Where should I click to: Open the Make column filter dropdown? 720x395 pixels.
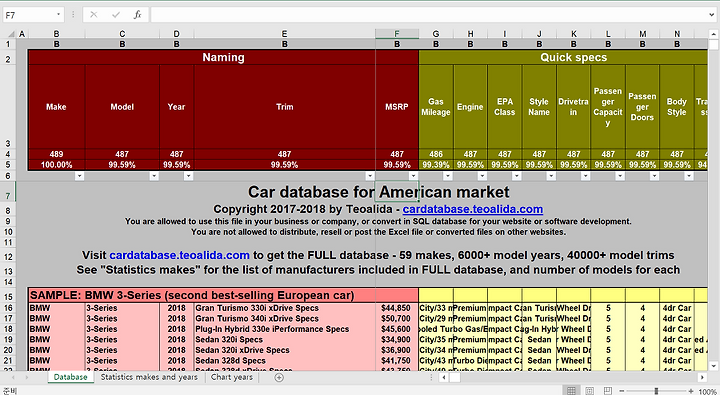[79, 176]
